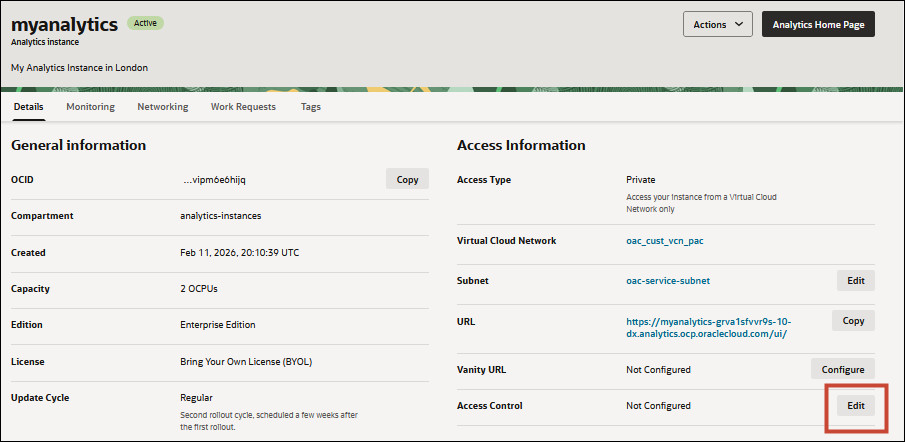Edit the Access Control setting
The width and height of the screenshot is (905, 442).
[x=855, y=405]
